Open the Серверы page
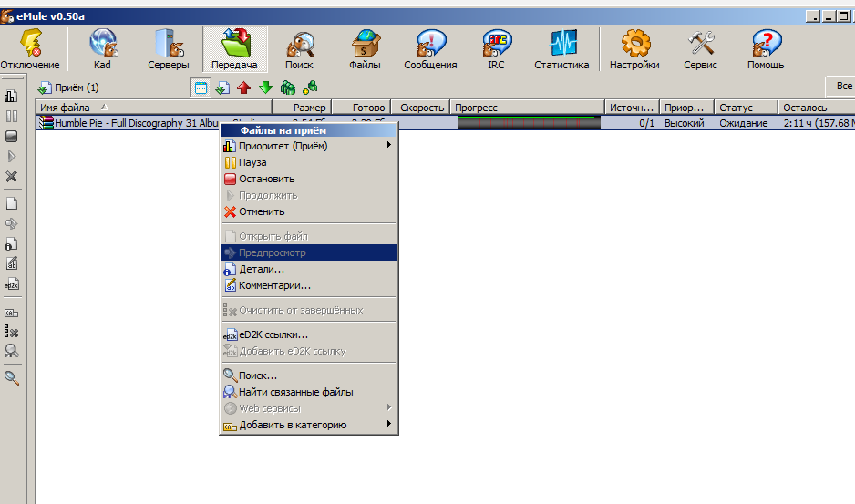This screenshot has height=504, width=855. pyautogui.click(x=169, y=49)
